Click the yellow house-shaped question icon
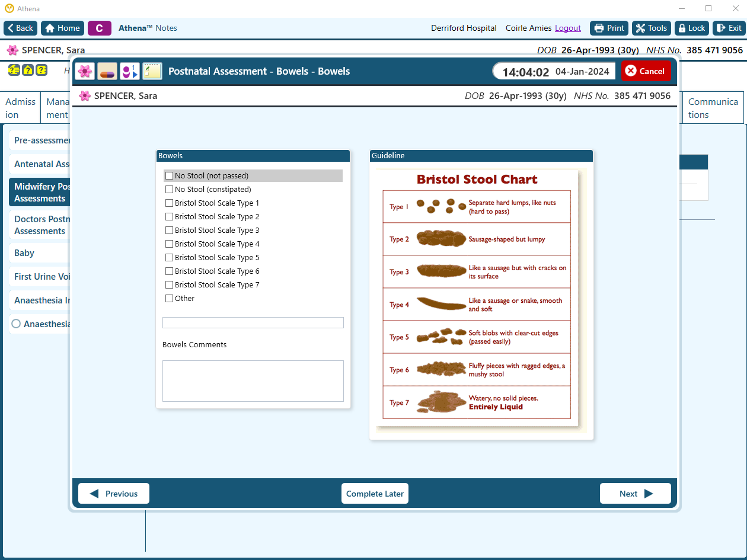Image resolution: width=747 pixels, height=560 pixels. [x=27, y=70]
